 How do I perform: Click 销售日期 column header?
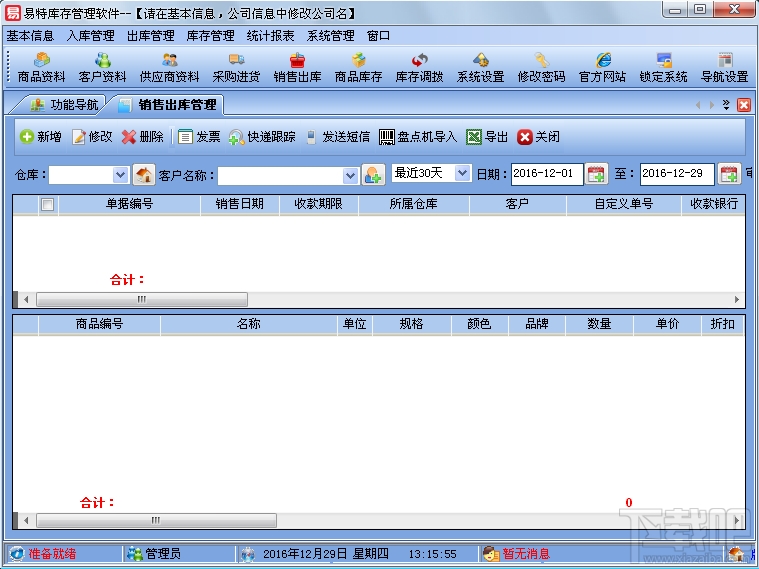click(240, 204)
